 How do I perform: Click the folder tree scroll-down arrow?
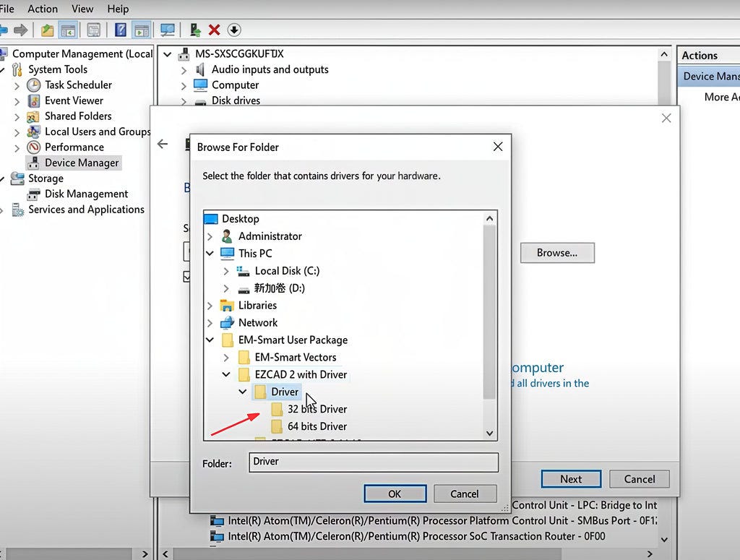click(489, 433)
